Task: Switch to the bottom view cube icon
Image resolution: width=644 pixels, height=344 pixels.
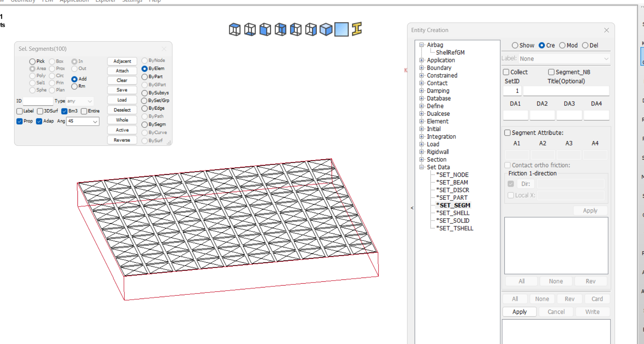Action: click(x=250, y=29)
